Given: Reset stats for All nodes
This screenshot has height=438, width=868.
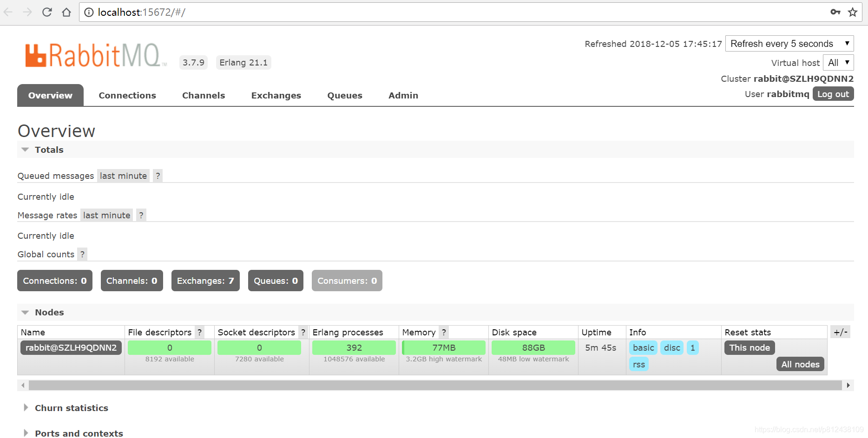Looking at the screenshot, I should click(800, 364).
